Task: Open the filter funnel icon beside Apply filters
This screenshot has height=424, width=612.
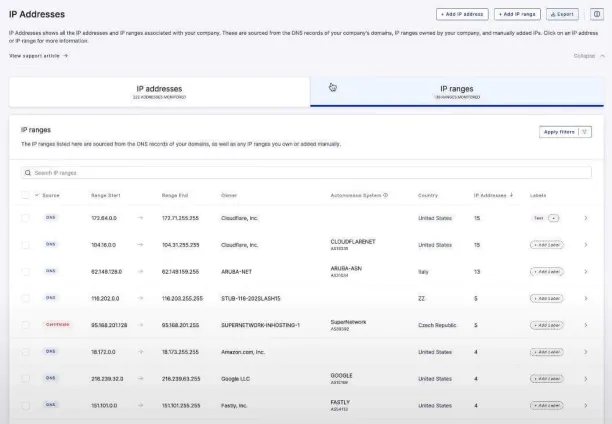Action: 585,132
